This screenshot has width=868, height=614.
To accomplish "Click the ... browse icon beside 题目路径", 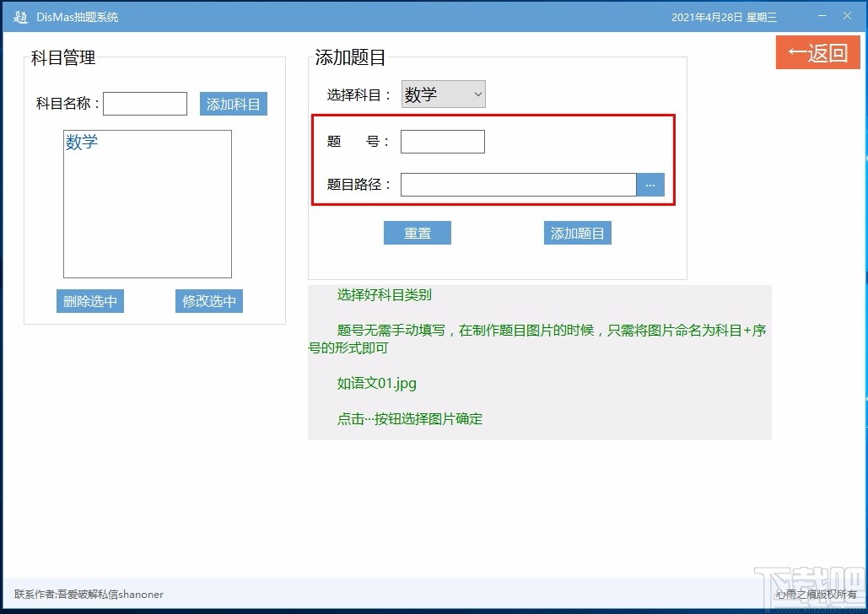I will click(650, 184).
